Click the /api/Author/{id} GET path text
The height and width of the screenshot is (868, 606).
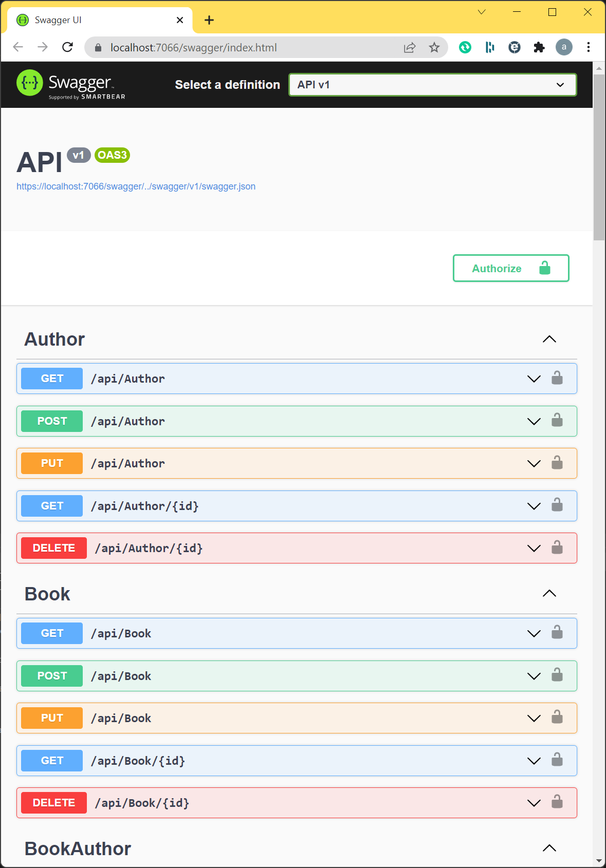pyautogui.click(x=145, y=506)
